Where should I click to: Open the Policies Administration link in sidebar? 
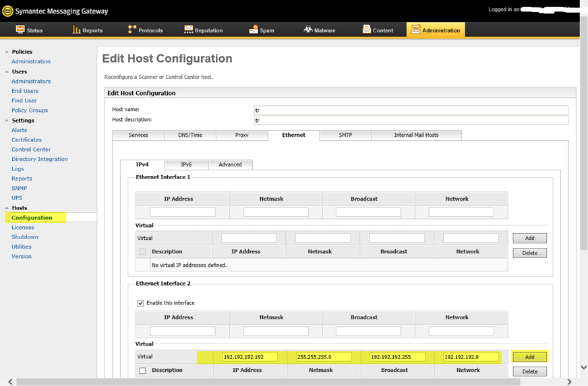click(x=31, y=61)
